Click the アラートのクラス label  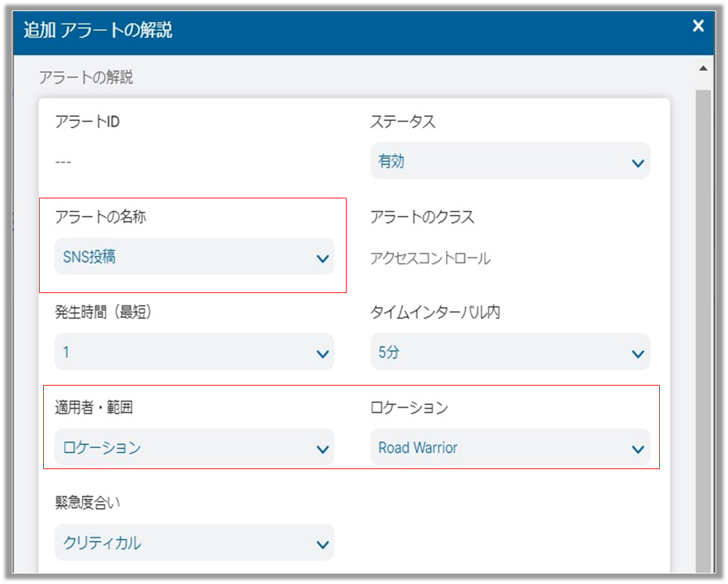click(422, 216)
